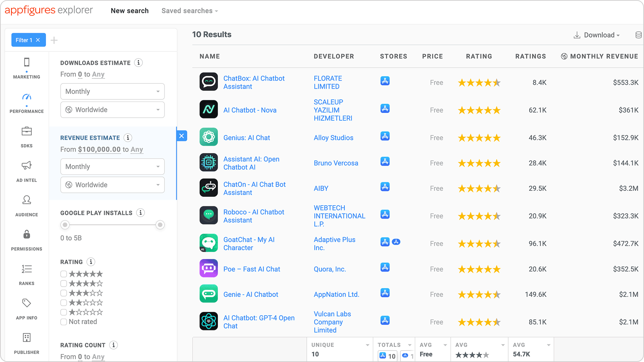Click the left Google Play Installs slider handle

tap(65, 225)
